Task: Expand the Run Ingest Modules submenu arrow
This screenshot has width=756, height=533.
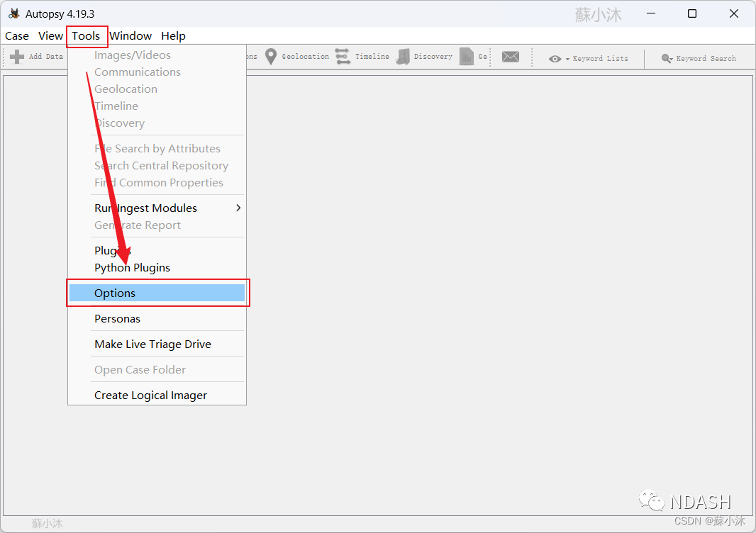Action: pos(238,208)
